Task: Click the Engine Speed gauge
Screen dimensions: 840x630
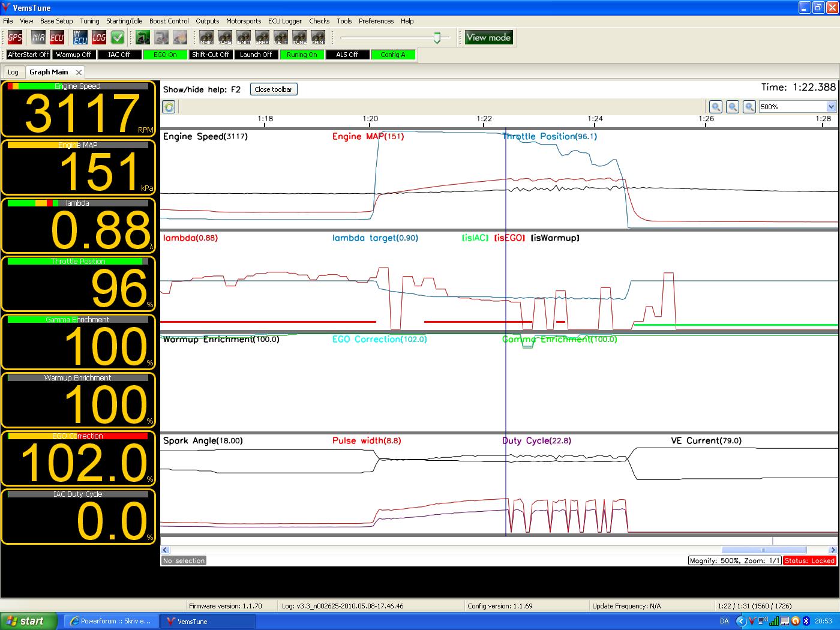Action: tap(79, 109)
